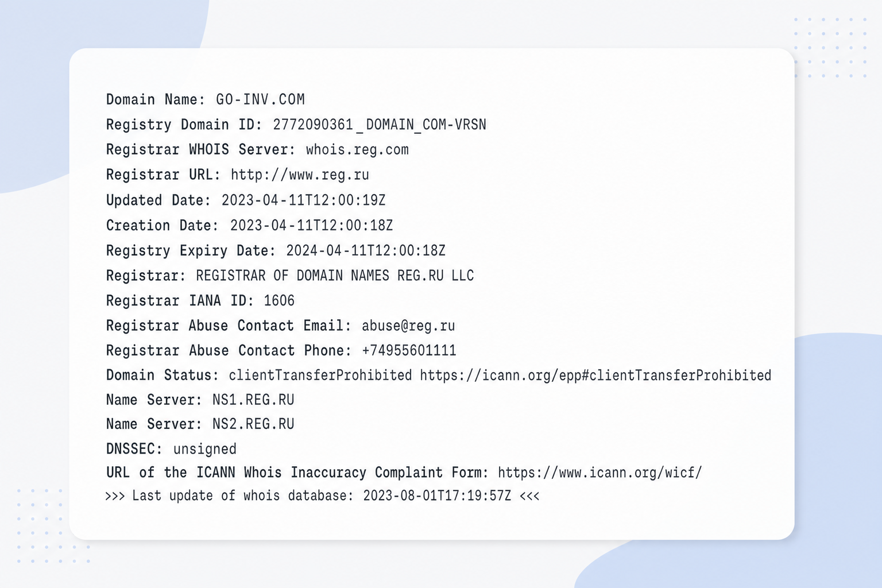The image size is (882, 588).
Task: Open the Registrar URL http://www.reg.ru
Action: click(300, 175)
